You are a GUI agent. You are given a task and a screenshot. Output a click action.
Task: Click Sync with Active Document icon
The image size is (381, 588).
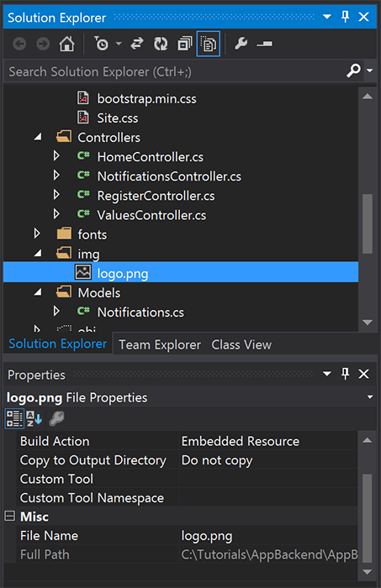(x=137, y=44)
